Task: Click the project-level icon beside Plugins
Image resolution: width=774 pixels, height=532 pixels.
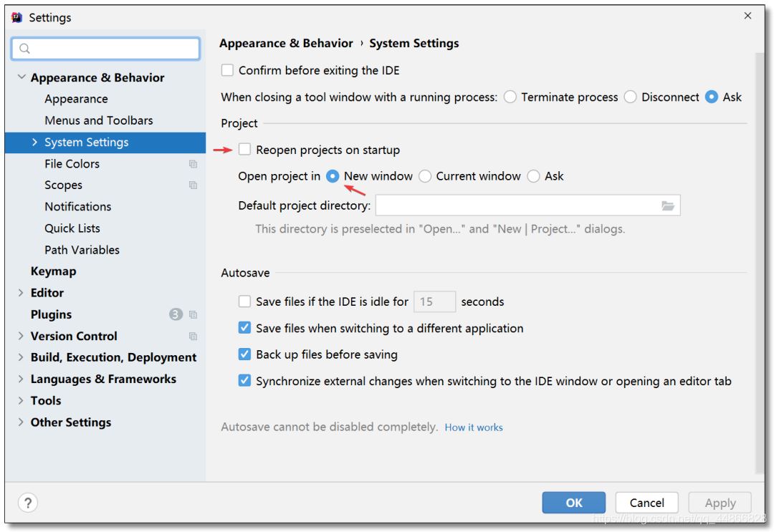Action: tap(193, 314)
